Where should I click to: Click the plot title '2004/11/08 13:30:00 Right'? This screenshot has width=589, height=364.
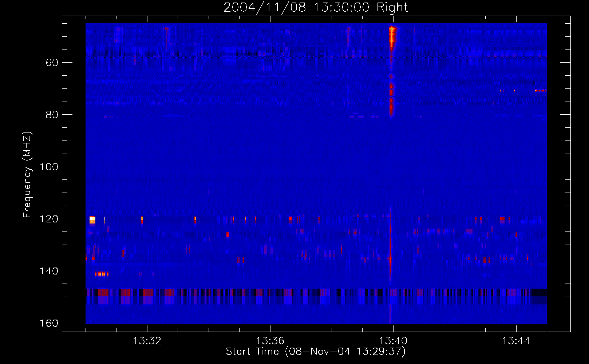click(x=316, y=7)
